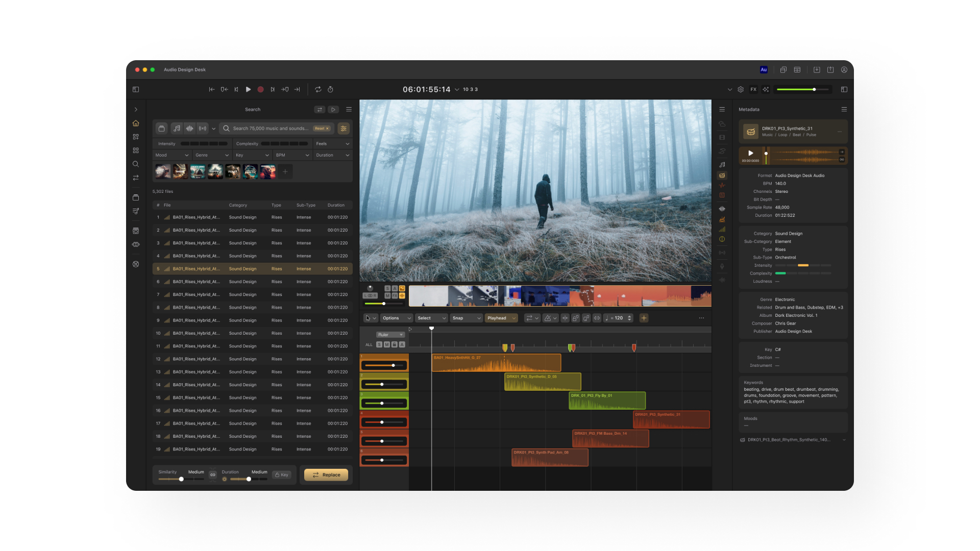
Task: Click the record button in the transport bar
Action: pos(260,89)
